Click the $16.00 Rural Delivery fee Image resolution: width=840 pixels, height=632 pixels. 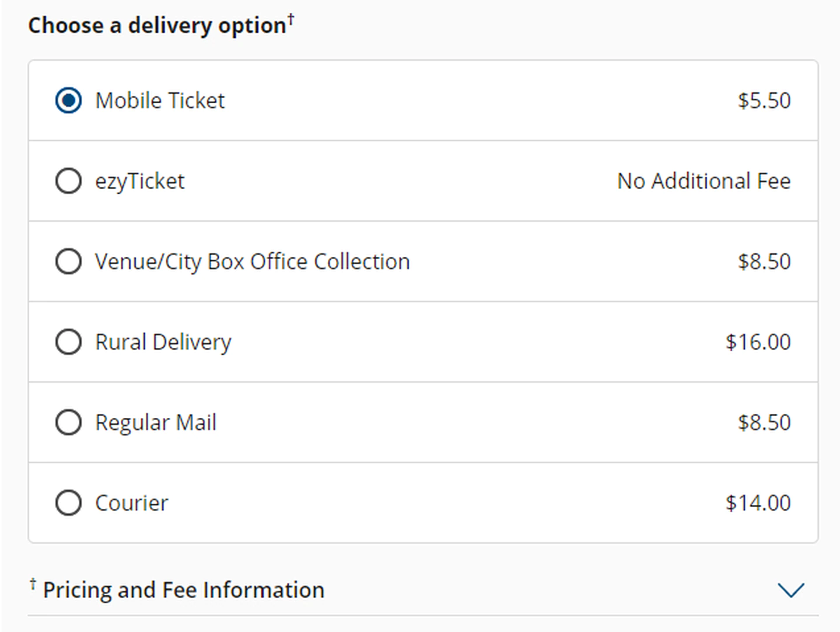tap(757, 342)
